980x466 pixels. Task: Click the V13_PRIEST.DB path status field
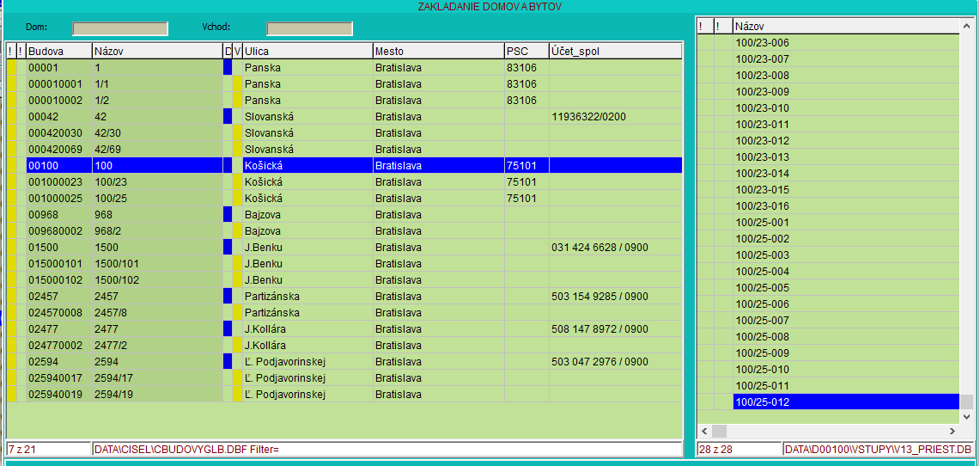[878, 449]
